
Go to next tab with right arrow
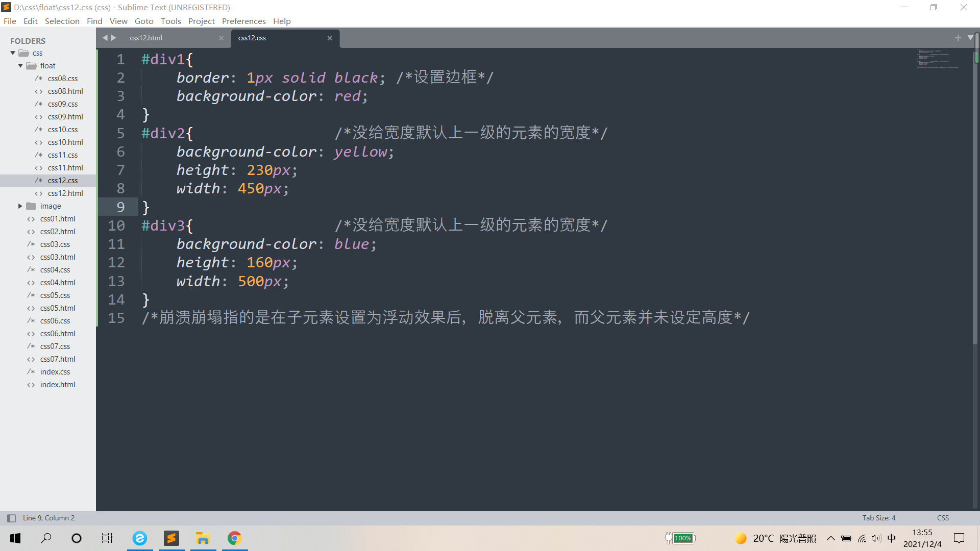(x=114, y=38)
